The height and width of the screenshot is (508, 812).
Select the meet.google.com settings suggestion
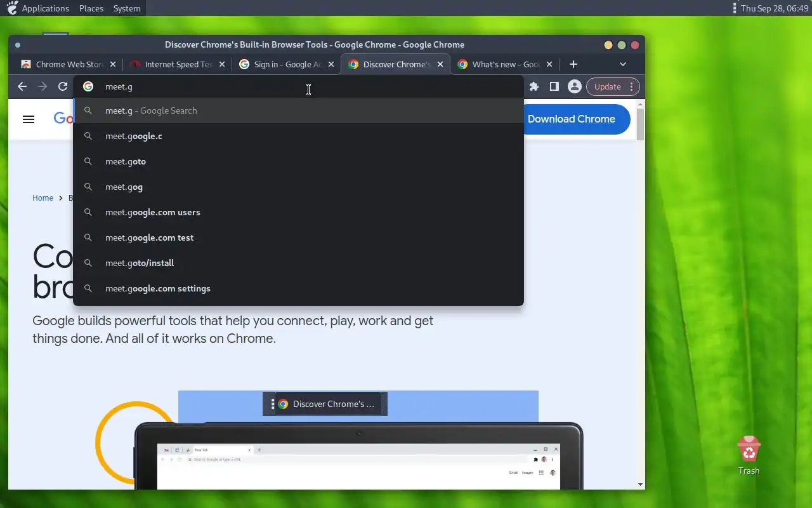(x=298, y=288)
